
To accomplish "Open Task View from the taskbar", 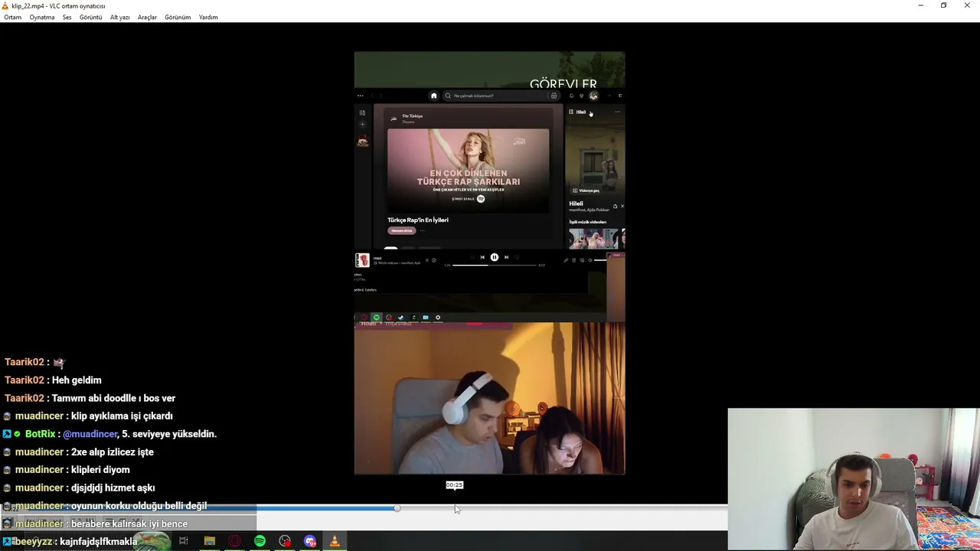I will click(x=184, y=541).
